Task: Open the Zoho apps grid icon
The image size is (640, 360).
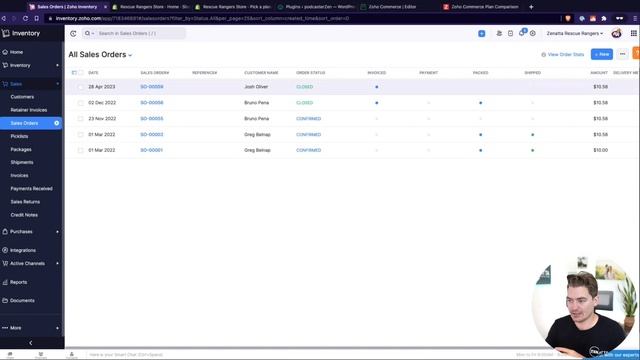Action: pos(633,33)
